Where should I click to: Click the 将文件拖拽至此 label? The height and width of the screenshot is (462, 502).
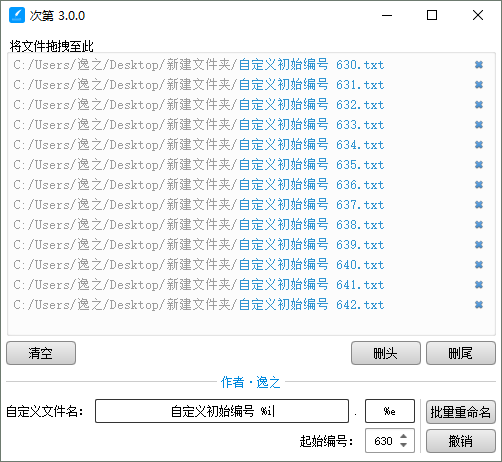click(x=52, y=46)
